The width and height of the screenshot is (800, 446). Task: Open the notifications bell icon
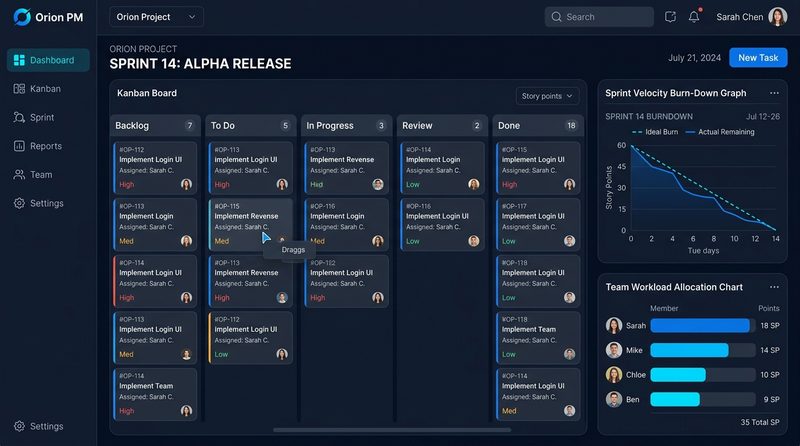[694, 17]
